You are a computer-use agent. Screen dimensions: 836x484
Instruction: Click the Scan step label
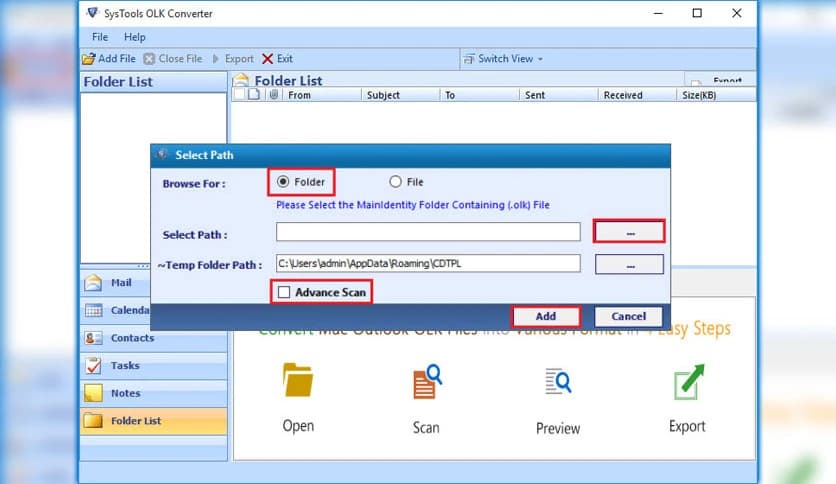(426, 427)
